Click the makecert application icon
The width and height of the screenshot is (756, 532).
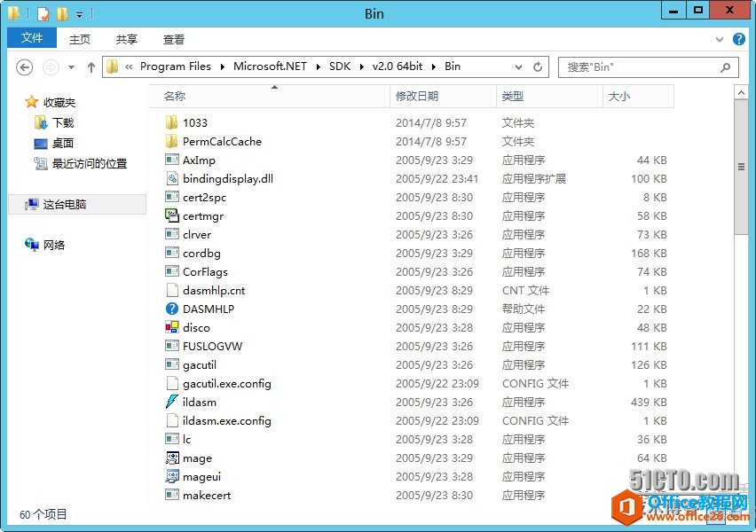pos(171,495)
